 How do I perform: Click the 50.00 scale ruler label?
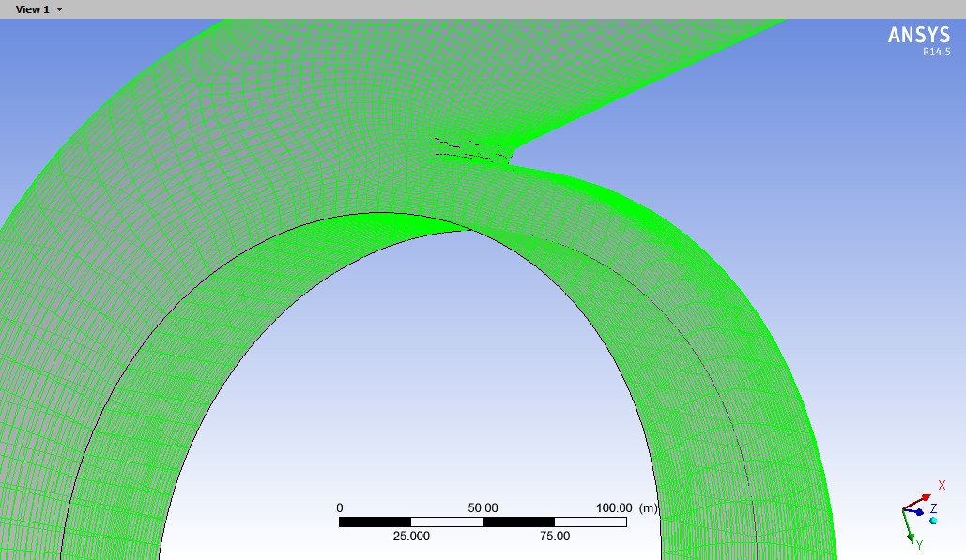483,507
